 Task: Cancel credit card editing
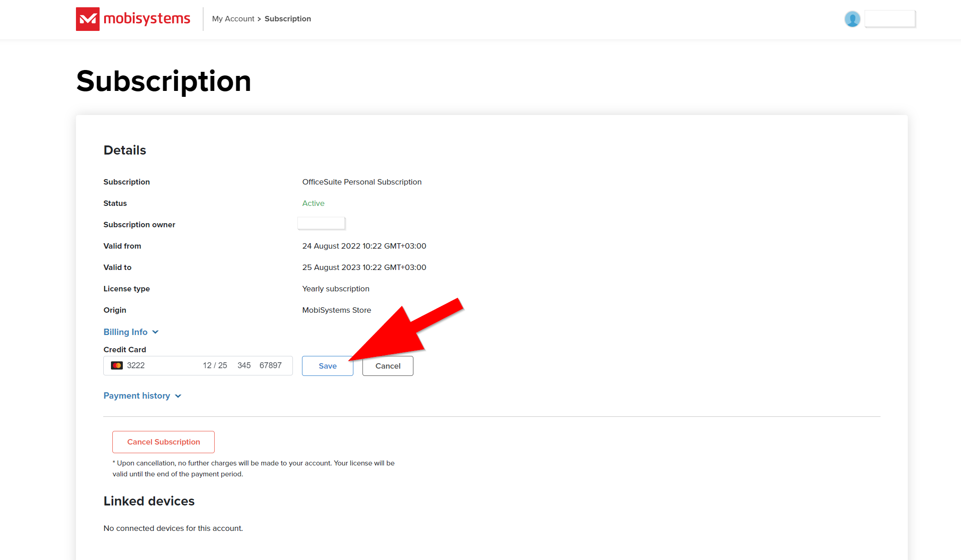tap(388, 366)
